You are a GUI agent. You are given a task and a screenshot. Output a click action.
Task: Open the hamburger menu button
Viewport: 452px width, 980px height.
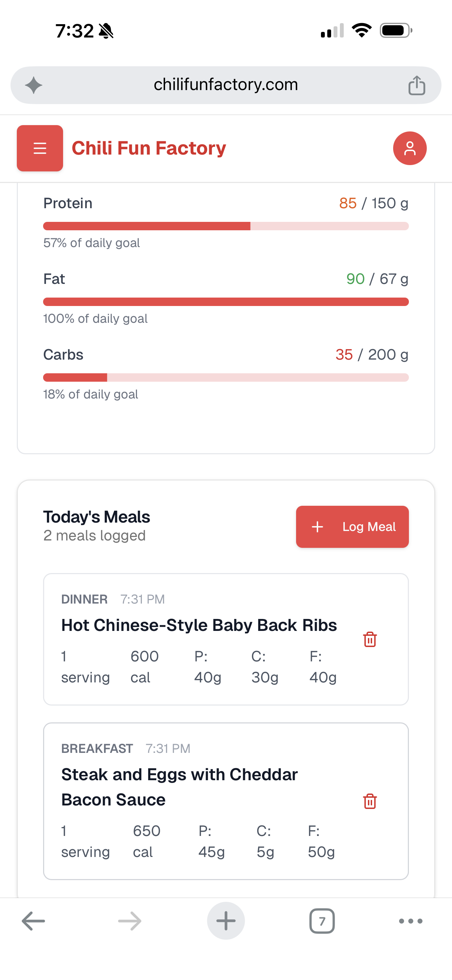pyautogui.click(x=40, y=148)
